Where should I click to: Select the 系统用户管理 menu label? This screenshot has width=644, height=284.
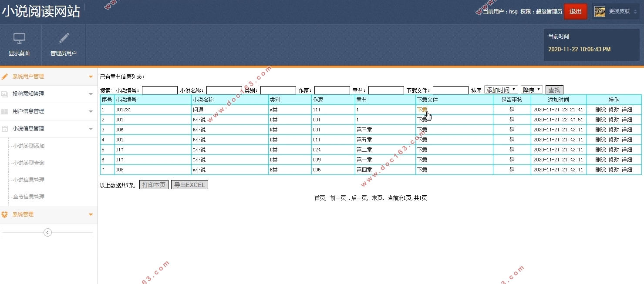[28, 77]
